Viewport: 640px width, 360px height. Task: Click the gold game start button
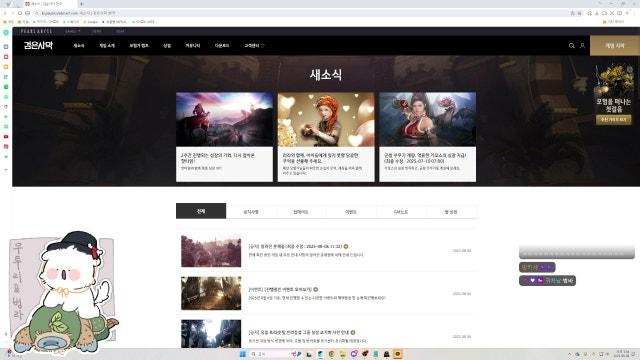pos(615,46)
